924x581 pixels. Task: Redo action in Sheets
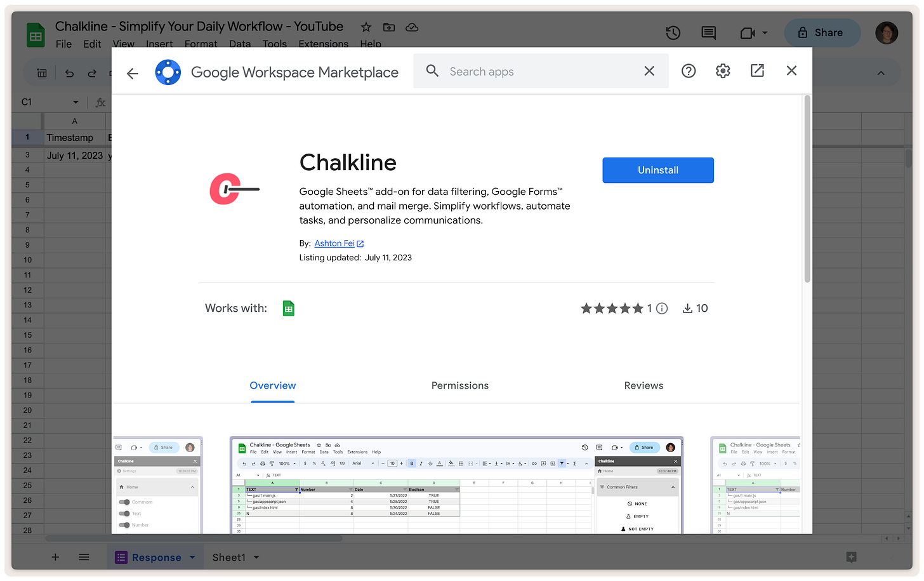[92, 73]
